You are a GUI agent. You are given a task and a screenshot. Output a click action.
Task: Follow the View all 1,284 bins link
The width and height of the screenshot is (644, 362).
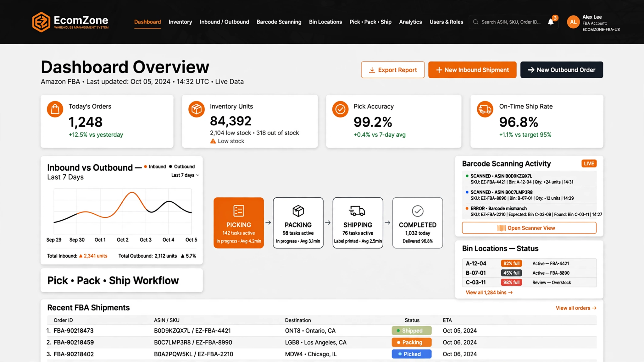click(x=489, y=293)
